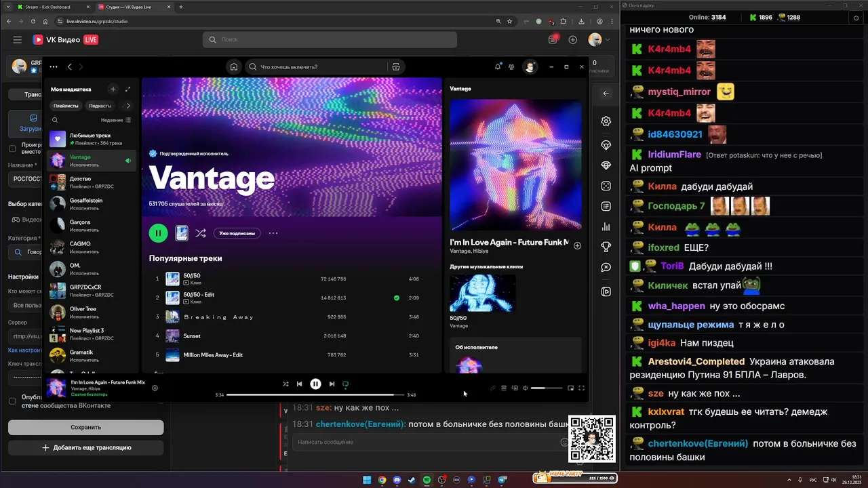Screen dimensions: 868x488
Task: Switch to Stream - Kick Dashboard tab
Action: 52,7
